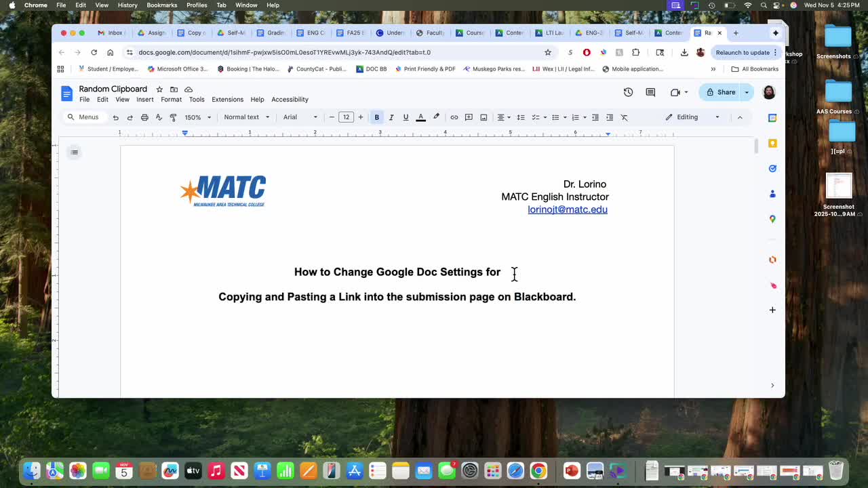
Task: Click the redo arrow in Docs toolbar
Action: point(130,117)
